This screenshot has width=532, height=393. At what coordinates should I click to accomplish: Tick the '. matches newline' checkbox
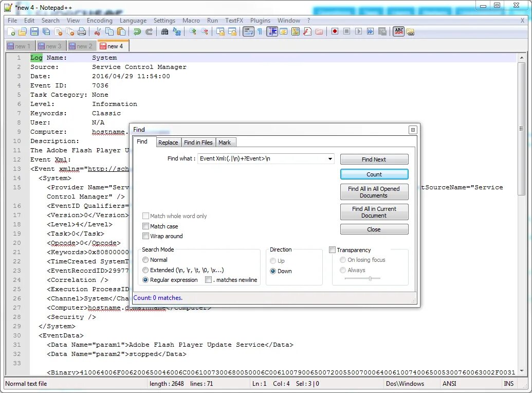point(208,280)
